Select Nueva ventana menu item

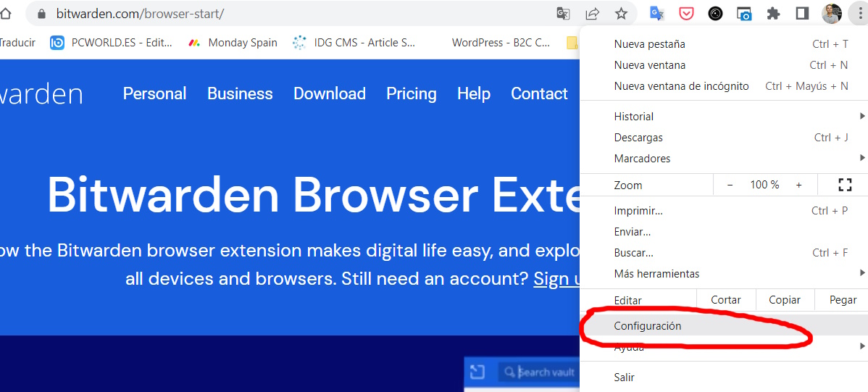[x=724, y=65]
